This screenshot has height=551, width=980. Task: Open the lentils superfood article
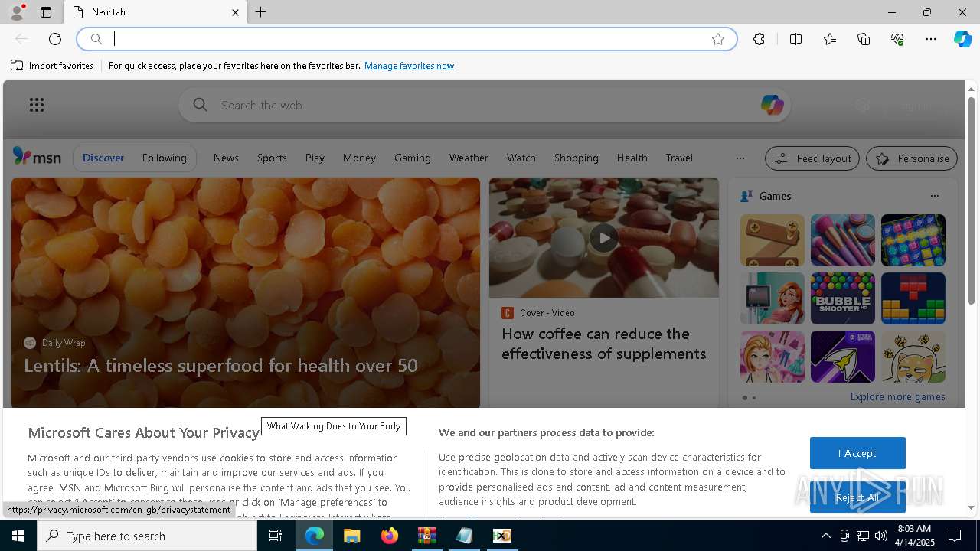[220, 366]
